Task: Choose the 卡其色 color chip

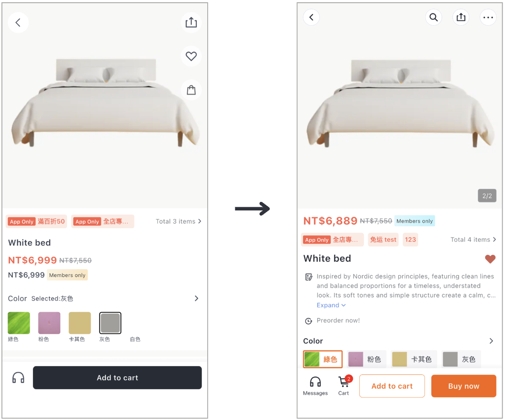Action: click(x=414, y=359)
